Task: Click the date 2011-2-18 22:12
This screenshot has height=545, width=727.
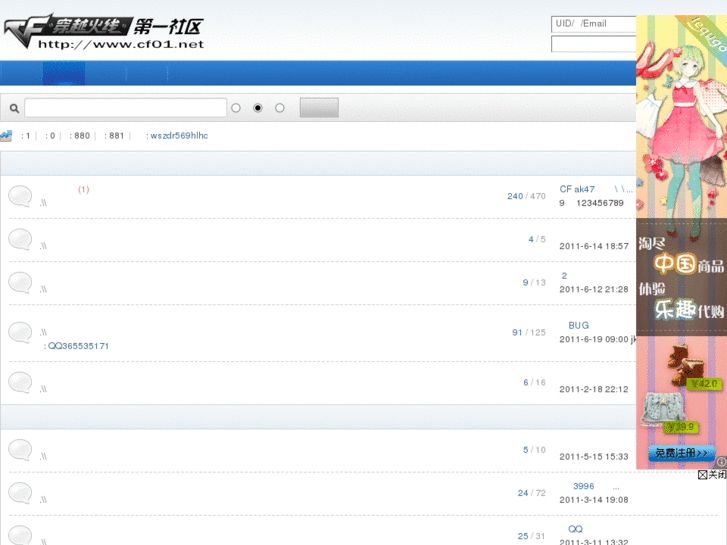Action: tap(594, 390)
